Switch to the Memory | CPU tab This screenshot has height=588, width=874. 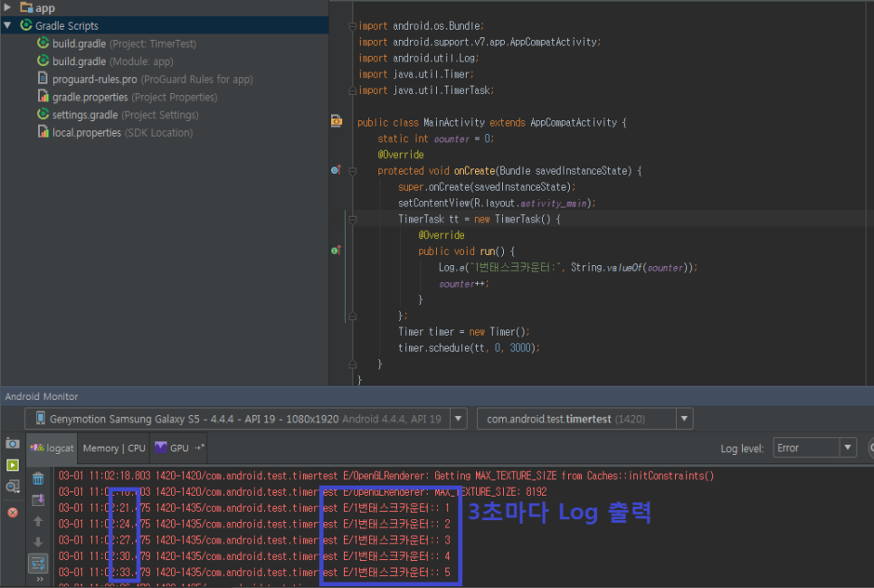tap(114, 448)
